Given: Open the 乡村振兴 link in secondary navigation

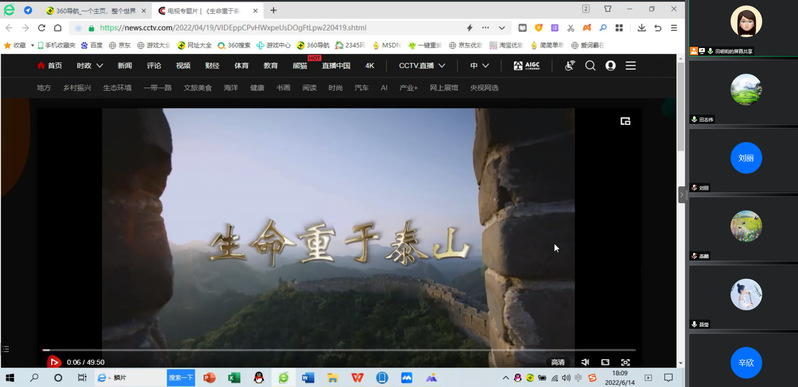Looking at the screenshot, I should click(77, 88).
